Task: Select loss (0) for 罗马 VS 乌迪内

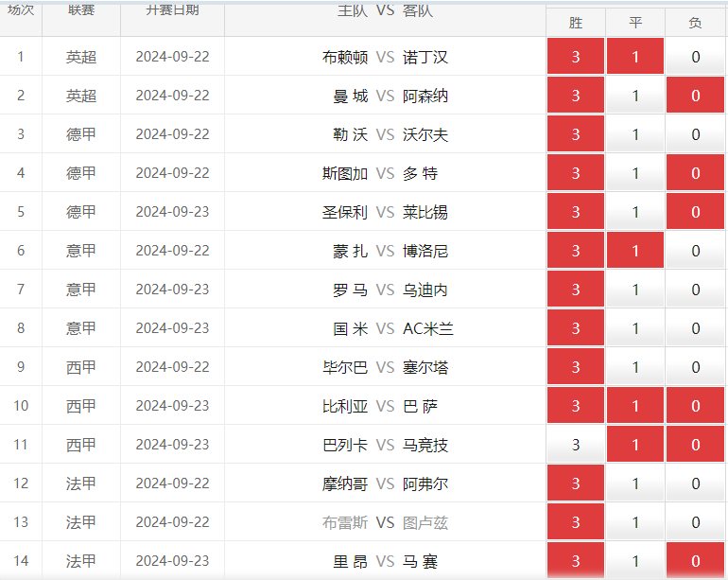Action: click(x=695, y=290)
